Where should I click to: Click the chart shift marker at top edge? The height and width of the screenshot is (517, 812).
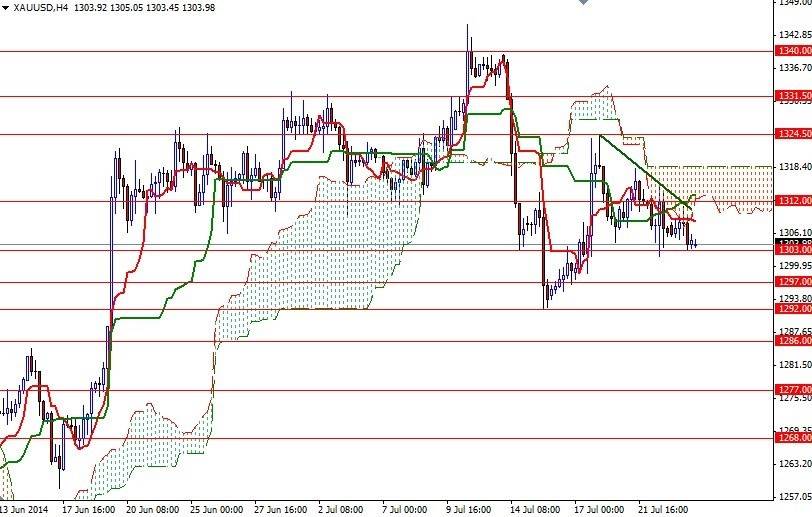(x=584, y=2)
